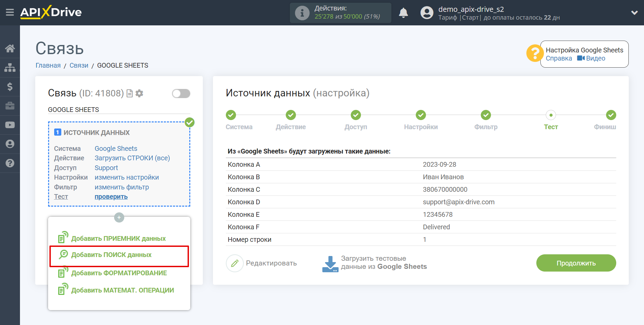Select Добавить ФОРМАТИРОВАНИЕ
The width and height of the screenshot is (644, 325).
[112, 273]
